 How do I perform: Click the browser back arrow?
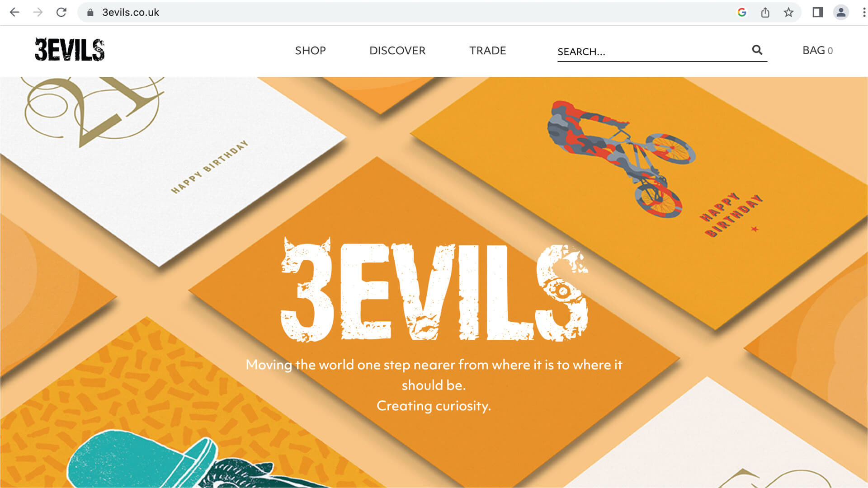click(x=14, y=12)
